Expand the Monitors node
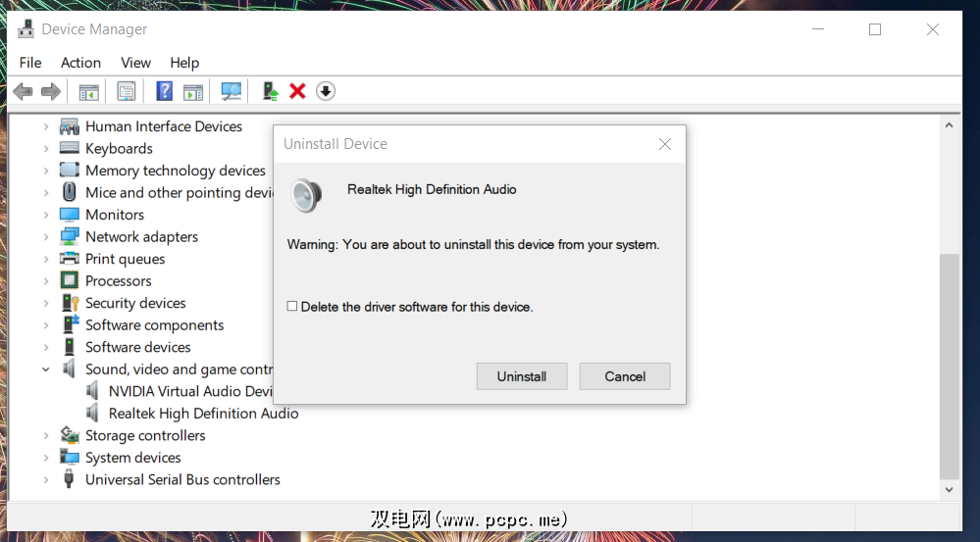 pyautogui.click(x=46, y=215)
